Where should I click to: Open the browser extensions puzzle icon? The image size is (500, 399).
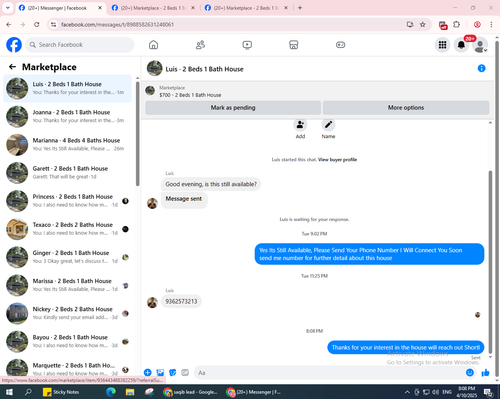tap(456, 24)
